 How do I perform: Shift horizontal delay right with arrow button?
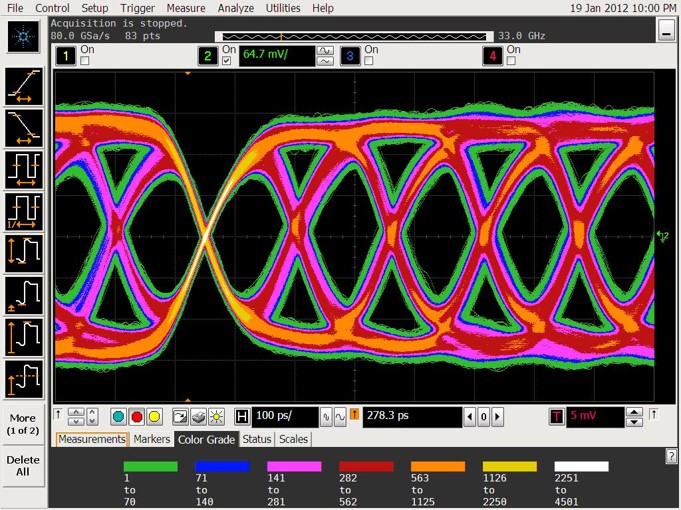(x=498, y=417)
